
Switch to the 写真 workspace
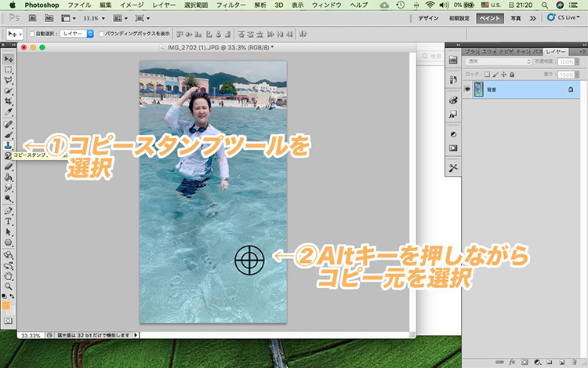click(516, 18)
